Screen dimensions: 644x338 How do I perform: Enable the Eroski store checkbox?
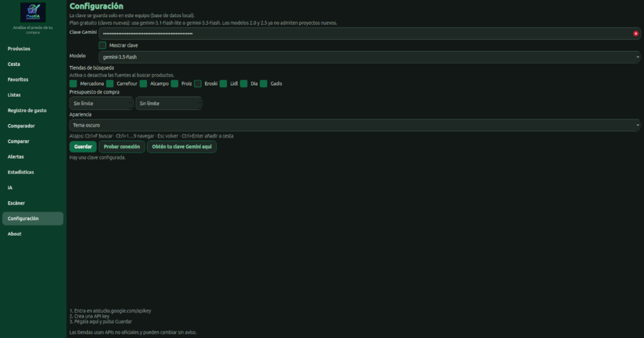coord(197,84)
